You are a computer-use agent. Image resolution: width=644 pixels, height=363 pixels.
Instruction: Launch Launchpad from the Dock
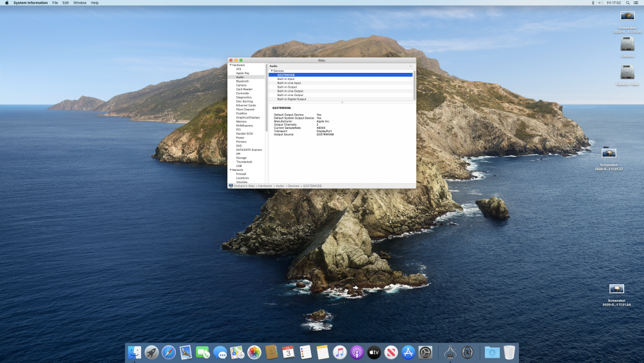click(151, 352)
